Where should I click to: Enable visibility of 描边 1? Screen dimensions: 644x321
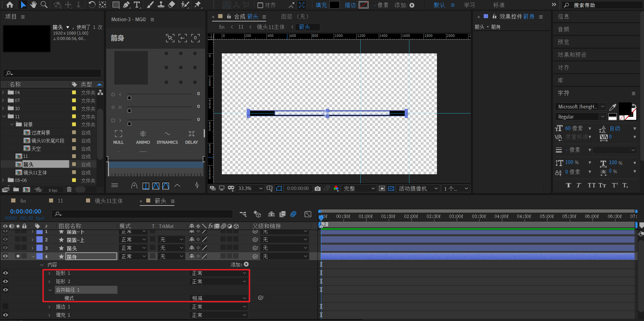click(x=5, y=307)
